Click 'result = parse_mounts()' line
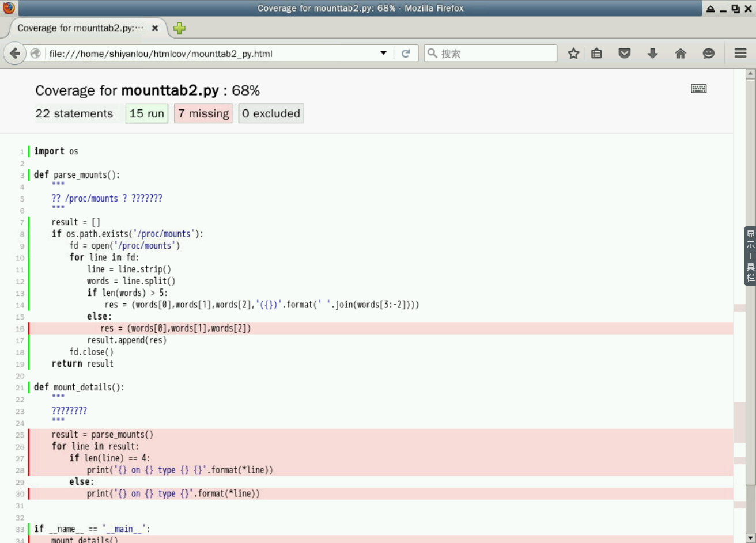This screenshot has width=756, height=543. (103, 435)
